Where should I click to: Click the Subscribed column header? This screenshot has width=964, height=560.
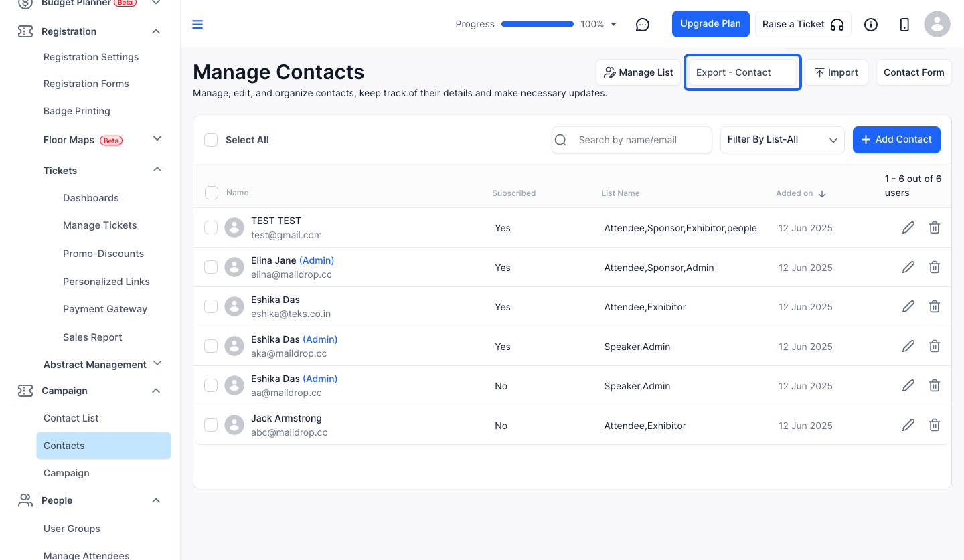click(x=514, y=193)
